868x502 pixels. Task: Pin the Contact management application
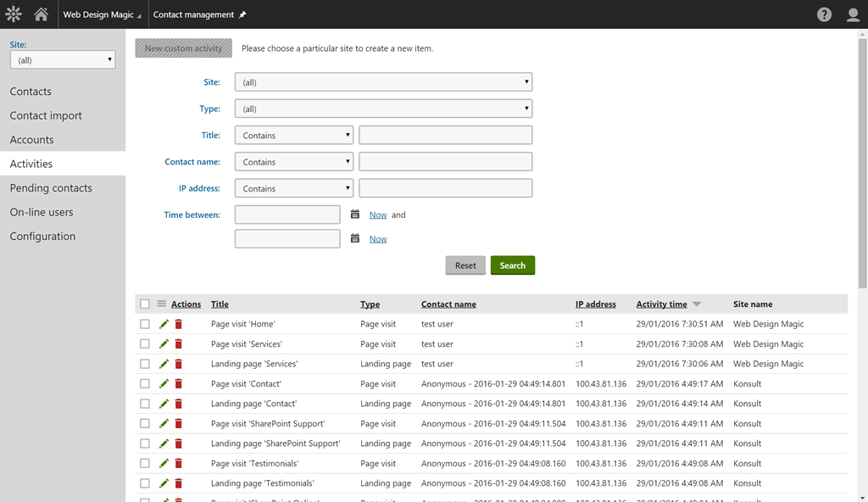pos(243,15)
